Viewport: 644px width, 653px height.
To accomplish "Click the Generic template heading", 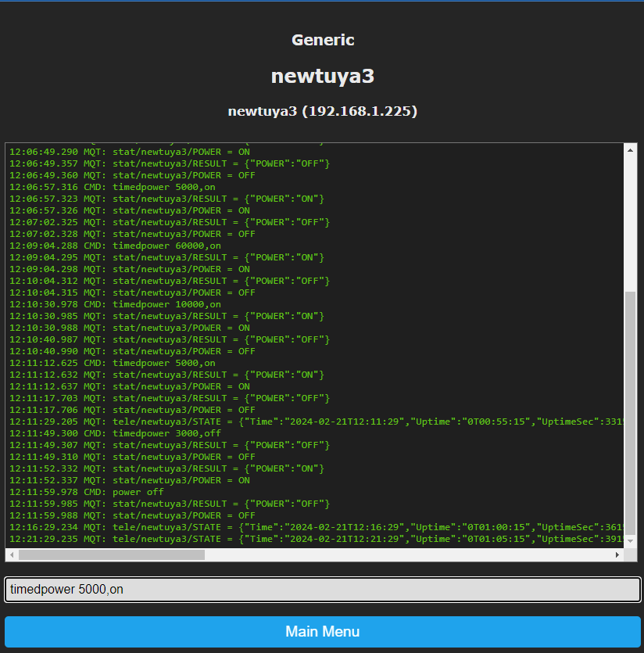I will (322, 39).
